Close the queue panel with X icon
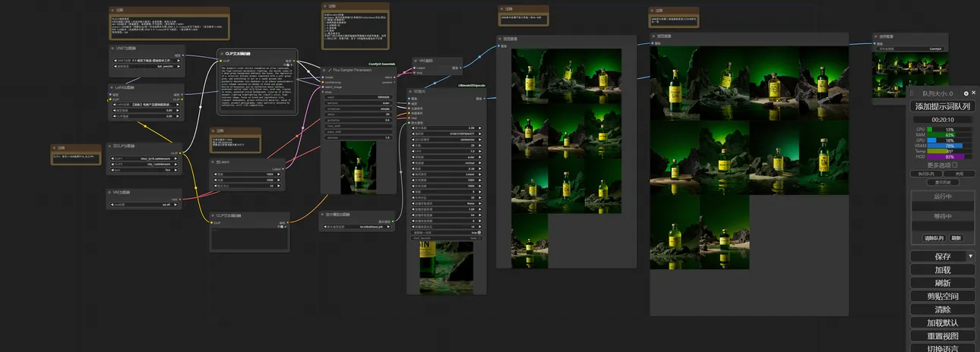Screen dimensions: 980x352 coord(974,93)
